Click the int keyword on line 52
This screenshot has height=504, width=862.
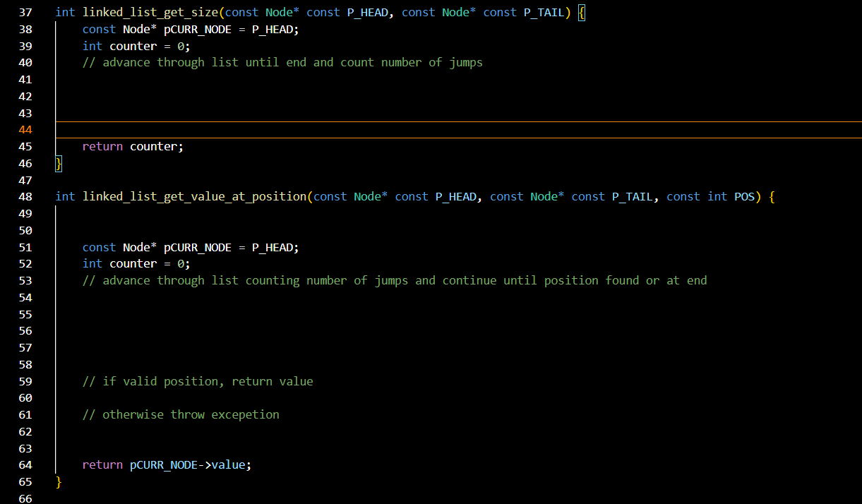pyautogui.click(x=91, y=263)
